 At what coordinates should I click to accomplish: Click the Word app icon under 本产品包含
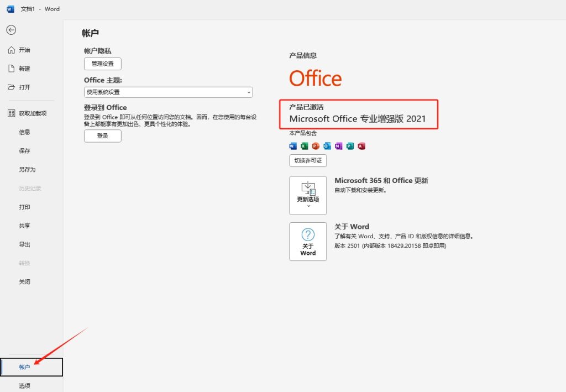(x=293, y=146)
